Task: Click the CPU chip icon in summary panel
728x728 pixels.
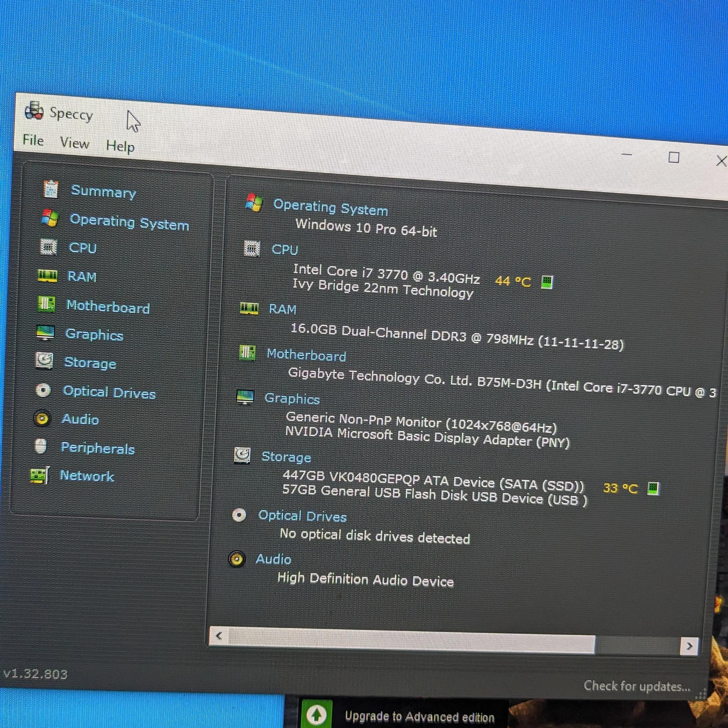Action: click(252, 248)
